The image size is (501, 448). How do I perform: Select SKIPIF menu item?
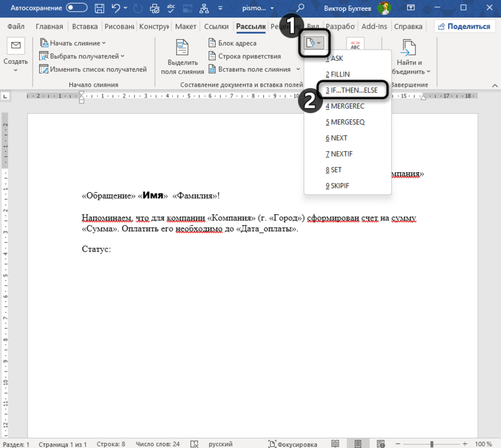(x=347, y=186)
